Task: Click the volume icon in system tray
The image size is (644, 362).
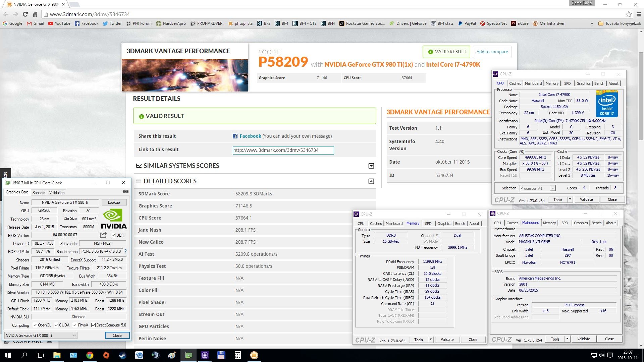Action: [601, 355]
